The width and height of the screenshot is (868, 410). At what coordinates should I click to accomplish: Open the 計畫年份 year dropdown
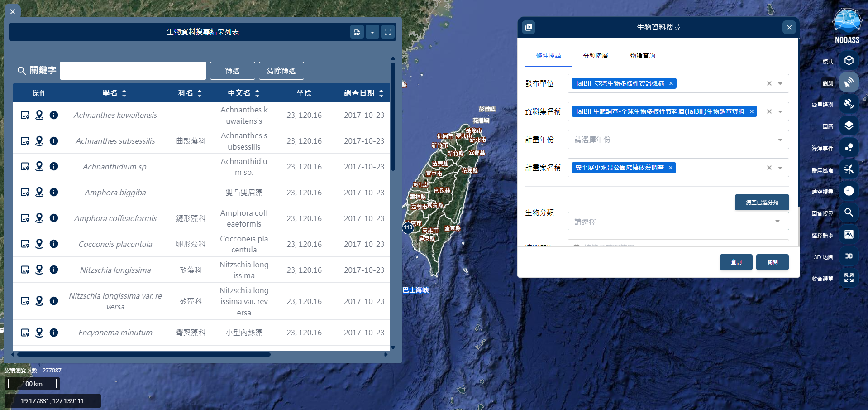(x=779, y=140)
